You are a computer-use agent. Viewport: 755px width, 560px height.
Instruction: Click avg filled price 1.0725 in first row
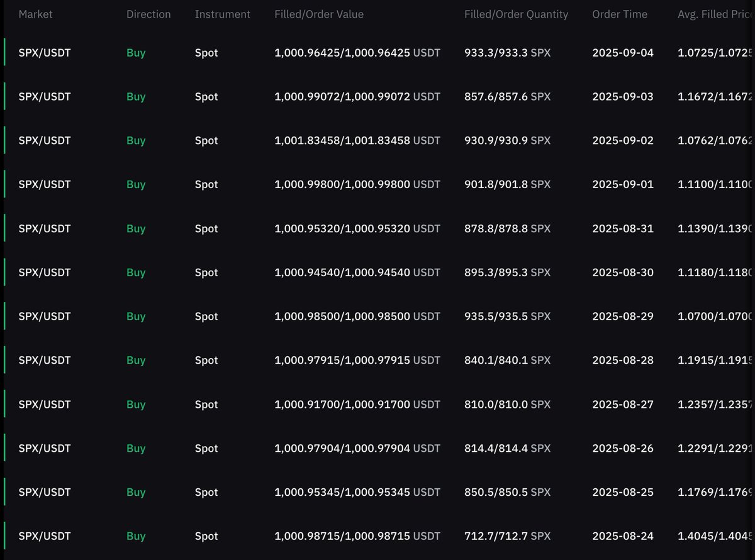pos(716,53)
